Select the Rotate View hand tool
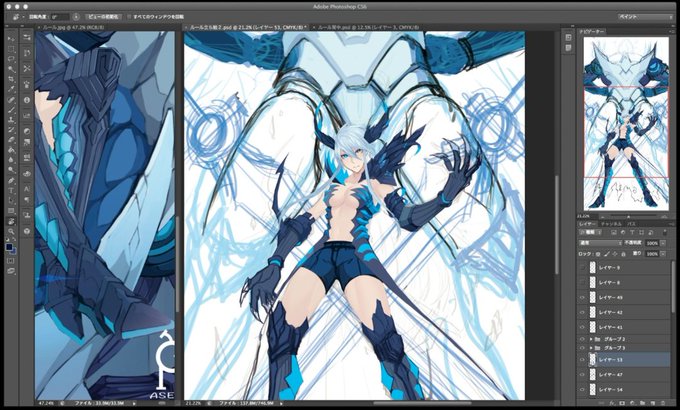Image resolution: width=680 pixels, height=410 pixels. tap(11, 221)
